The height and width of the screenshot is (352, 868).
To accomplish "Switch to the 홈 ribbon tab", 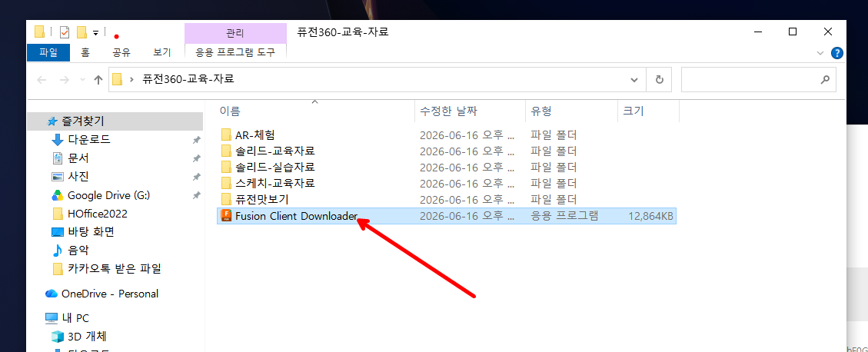I will pyautogui.click(x=85, y=52).
